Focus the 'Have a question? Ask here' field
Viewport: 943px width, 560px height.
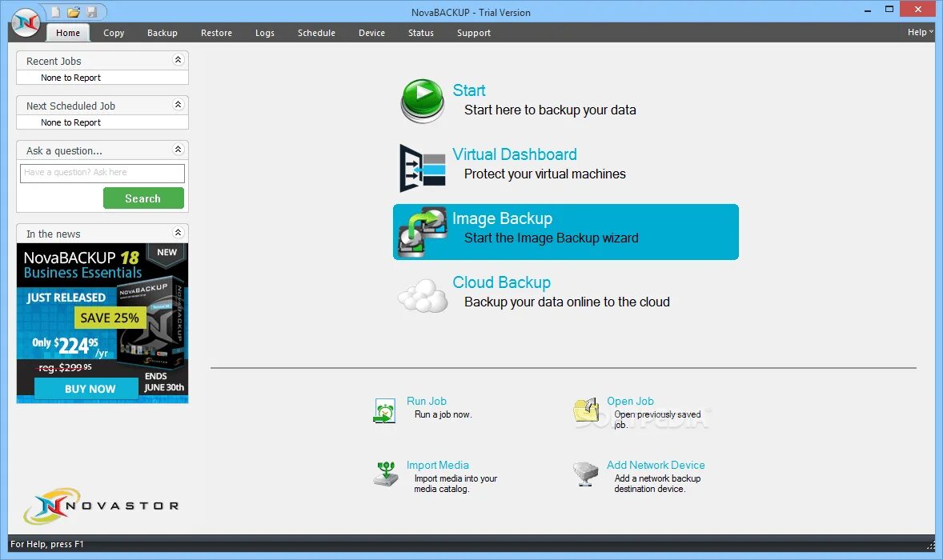[102, 173]
